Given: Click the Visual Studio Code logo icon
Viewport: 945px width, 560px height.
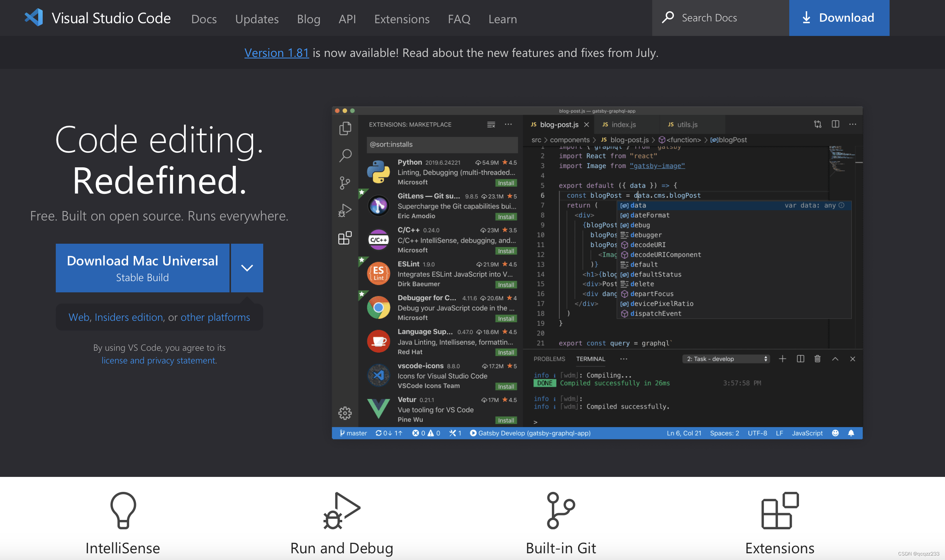Looking at the screenshot, I should [x=34, y=18].
